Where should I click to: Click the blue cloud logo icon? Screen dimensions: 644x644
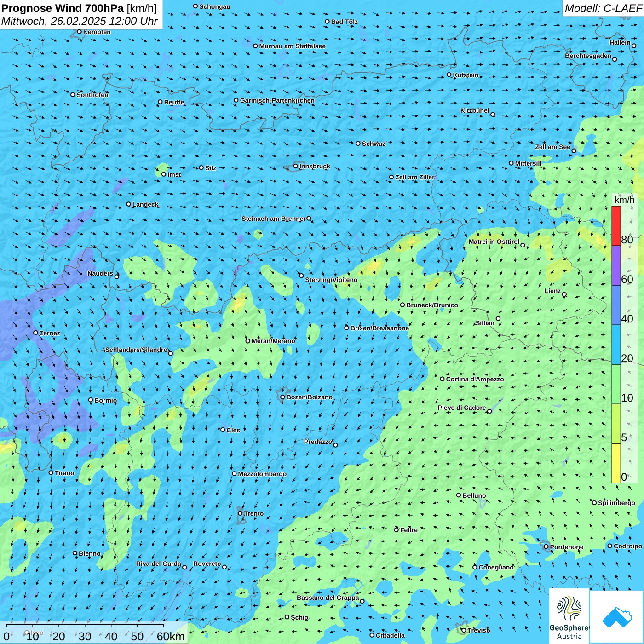coord(617,617)
